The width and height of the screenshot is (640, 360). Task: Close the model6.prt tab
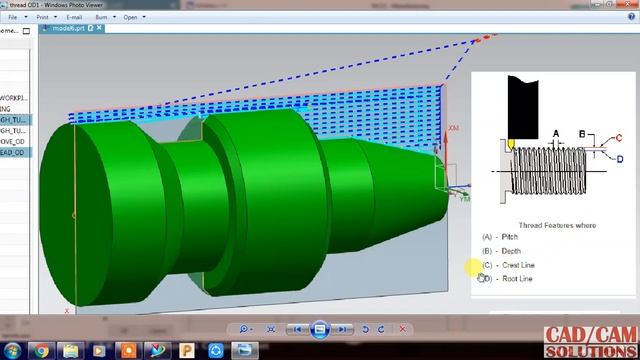click(99, 28)
